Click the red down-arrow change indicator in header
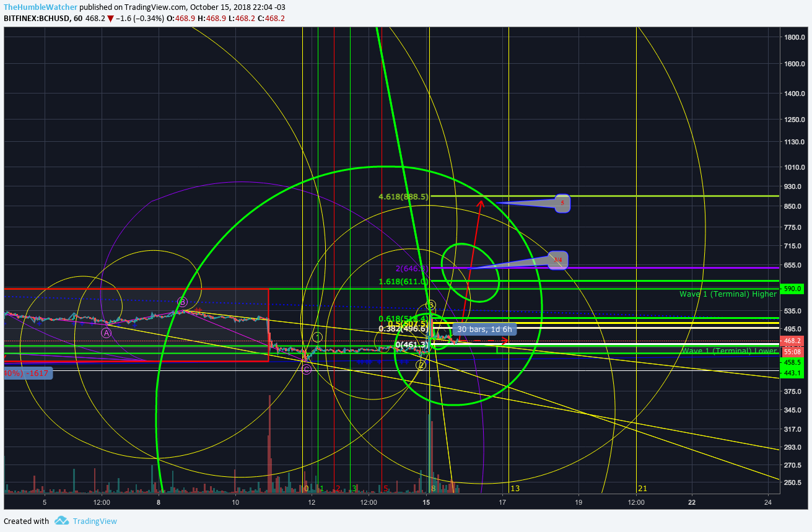 pyautogui.click(x=110, y=19)
